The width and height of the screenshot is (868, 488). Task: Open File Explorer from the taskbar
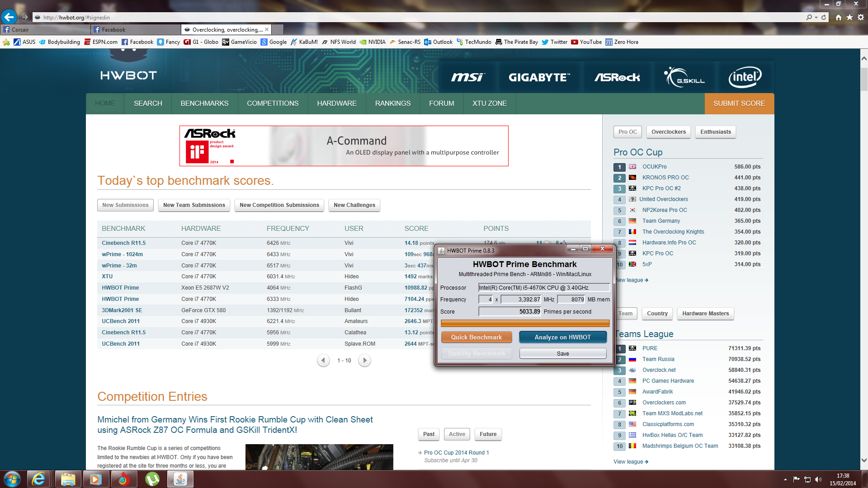[x=68, y=479]
